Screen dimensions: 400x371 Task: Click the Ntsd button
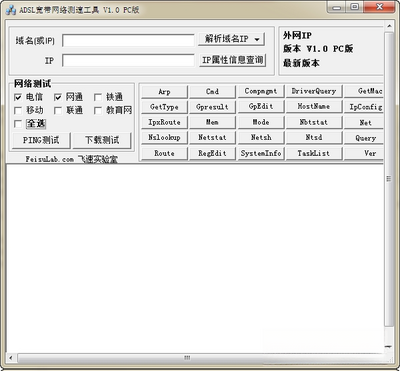point(314,138)
